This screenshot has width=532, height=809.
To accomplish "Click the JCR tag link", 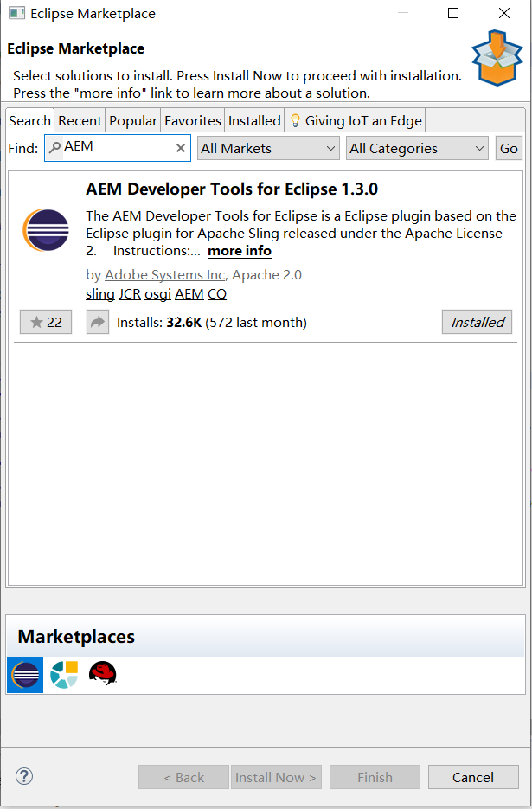I will [x=130, y=294].
